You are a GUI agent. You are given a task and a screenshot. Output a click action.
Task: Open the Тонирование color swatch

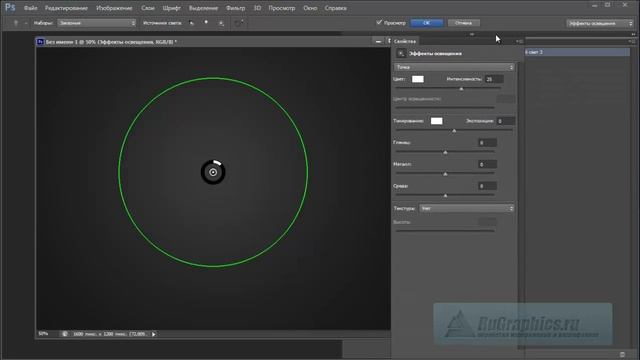(436, 121)
